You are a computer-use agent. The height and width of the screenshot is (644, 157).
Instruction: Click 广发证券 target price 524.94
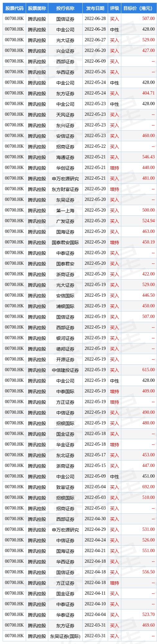(x=148, y=221)
